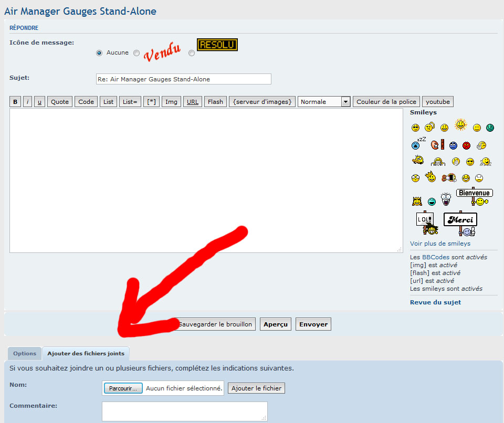Select the Vendu message icon radio
This screenshot has height=423, width=504.
(136, 52)
